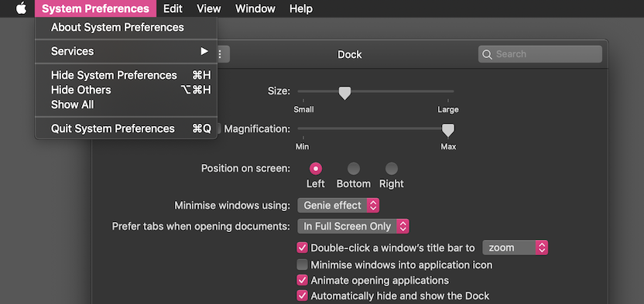Open the Genie effect dropdown
The width and height of the screenshot is (644, 304).
coord(338,206)
